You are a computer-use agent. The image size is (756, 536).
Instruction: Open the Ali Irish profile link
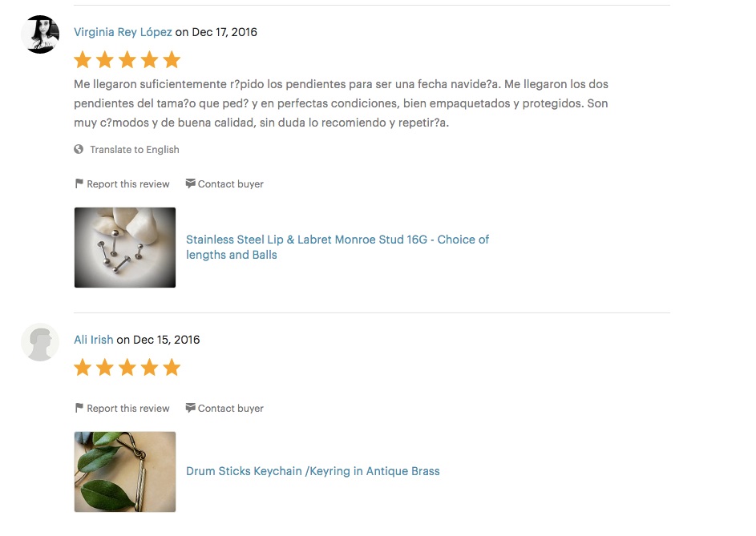[94, 340]
